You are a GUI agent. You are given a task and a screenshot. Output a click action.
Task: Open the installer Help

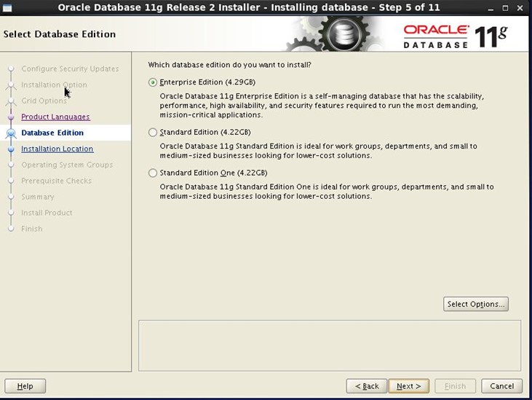click(25, 386)
